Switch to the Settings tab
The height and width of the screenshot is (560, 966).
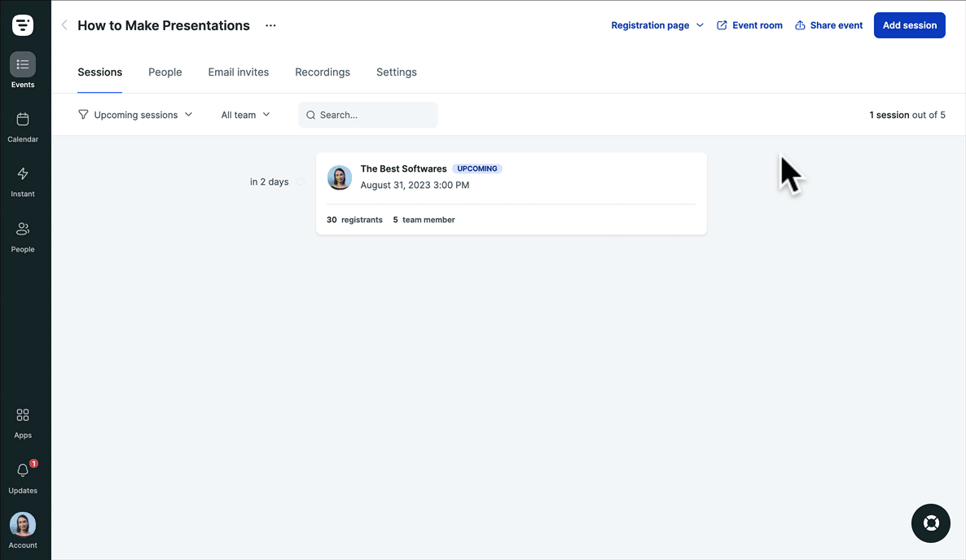click(396, 72)
